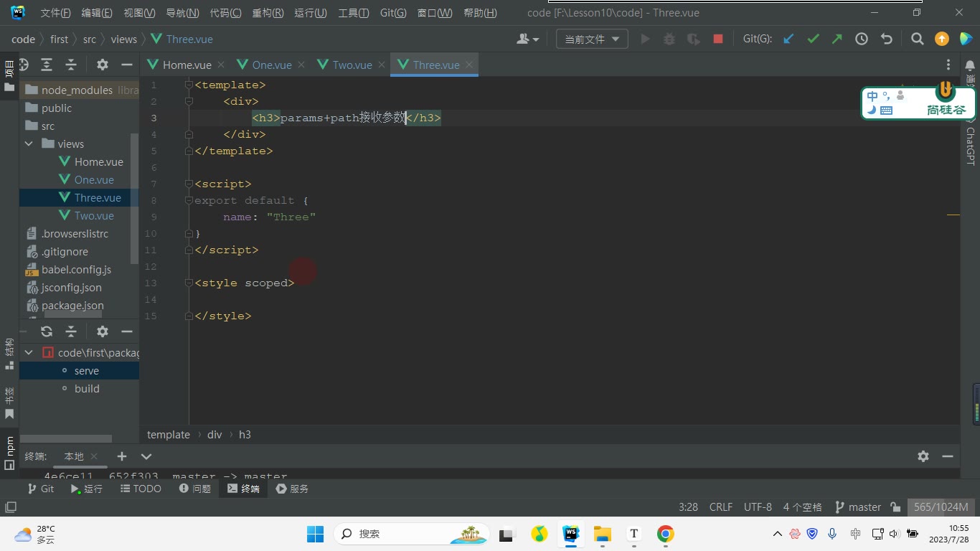Toggle the ChatGPT side panel
The image size is (980, 551).
point(971,146)
